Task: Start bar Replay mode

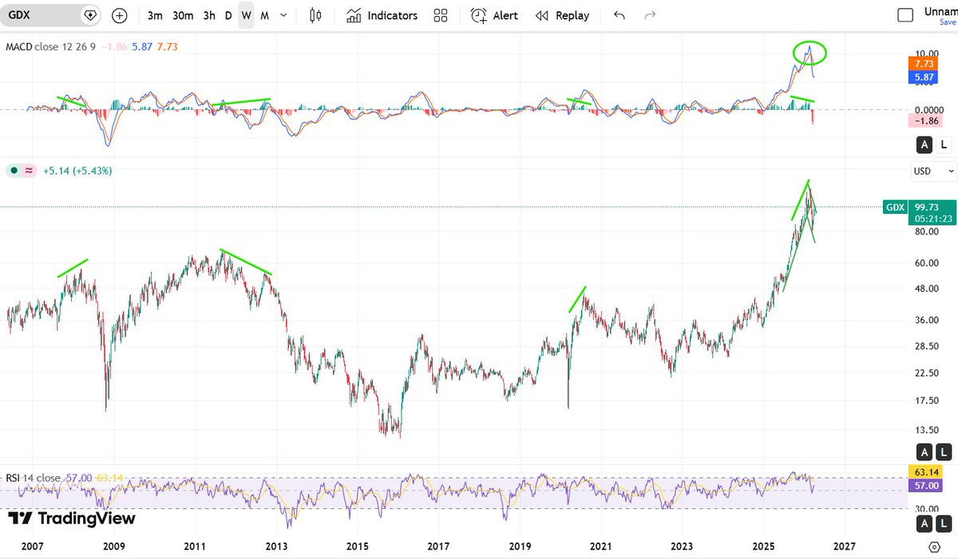Action: click(x=562, y=15)
